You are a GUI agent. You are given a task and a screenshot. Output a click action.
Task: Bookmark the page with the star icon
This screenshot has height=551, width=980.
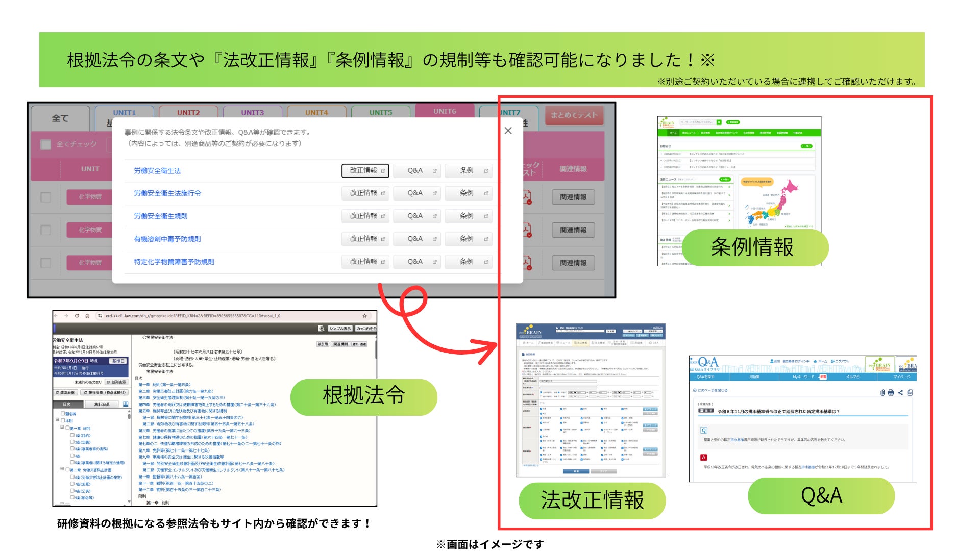pos(364,316)
